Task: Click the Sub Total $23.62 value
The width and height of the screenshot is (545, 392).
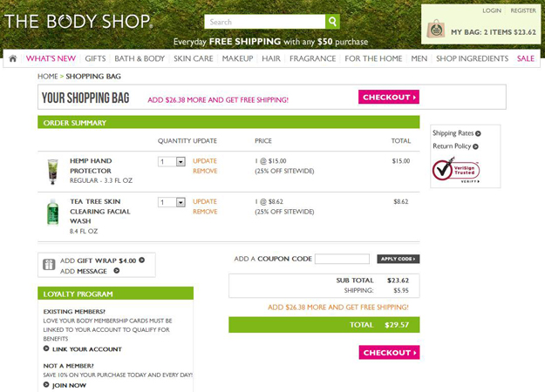Action: point(398,280)
